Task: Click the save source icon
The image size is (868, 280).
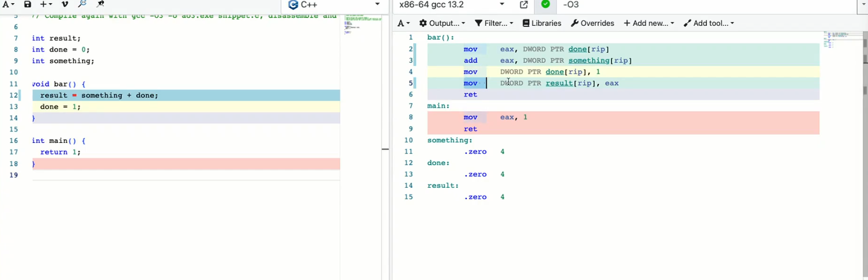Action: pos(27,4)
